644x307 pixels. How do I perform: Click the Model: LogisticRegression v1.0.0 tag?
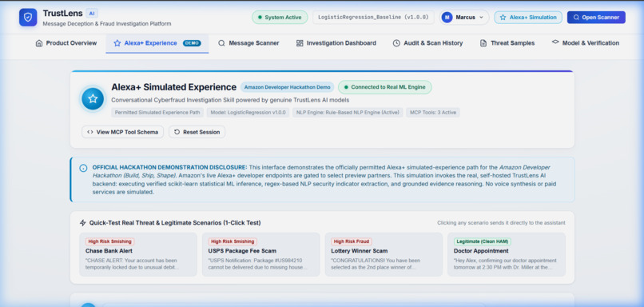click(248, 112)
